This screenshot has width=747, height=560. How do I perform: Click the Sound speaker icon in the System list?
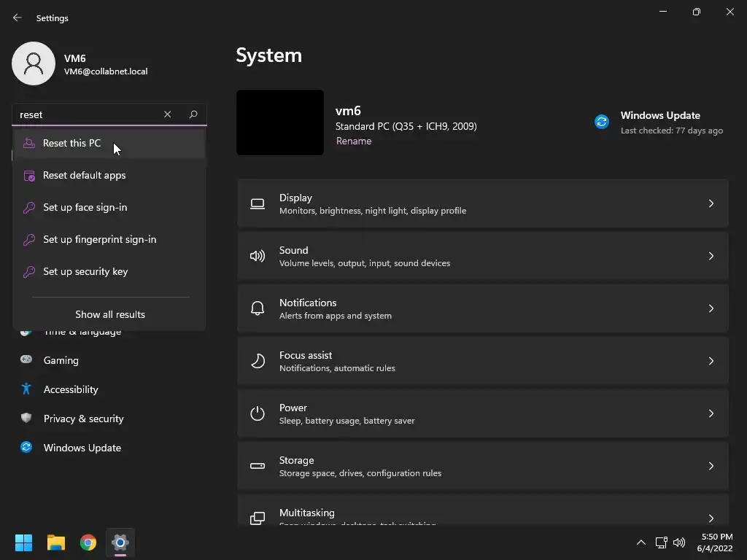pos(258,256)
